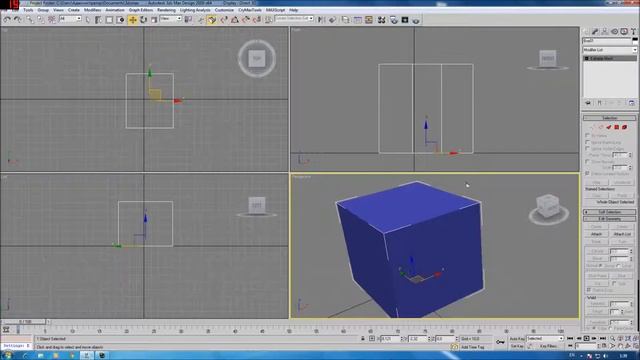Image resolution: width=640 pixels, height=360 pixels.
Task: Switch to the Display command panel tab
Action: click(624, 31)
